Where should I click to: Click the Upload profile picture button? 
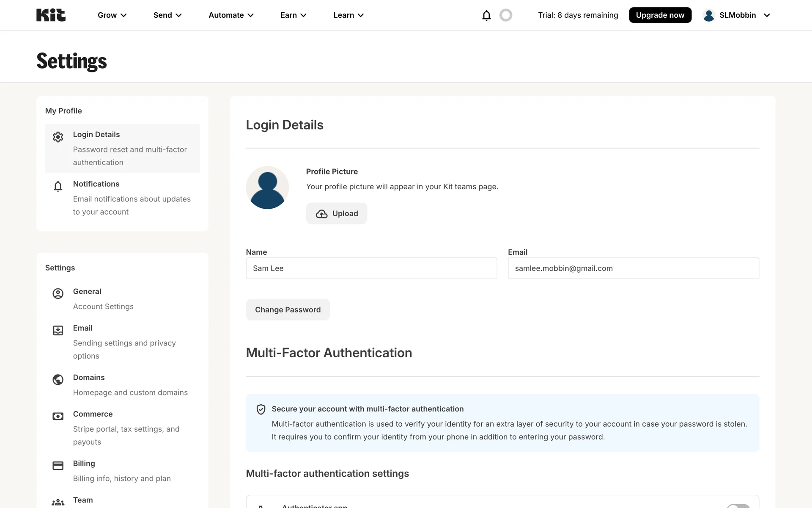337,214
